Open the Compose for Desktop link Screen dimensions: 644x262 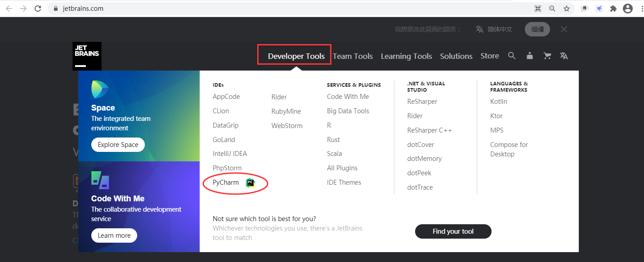tap(509, 149)
